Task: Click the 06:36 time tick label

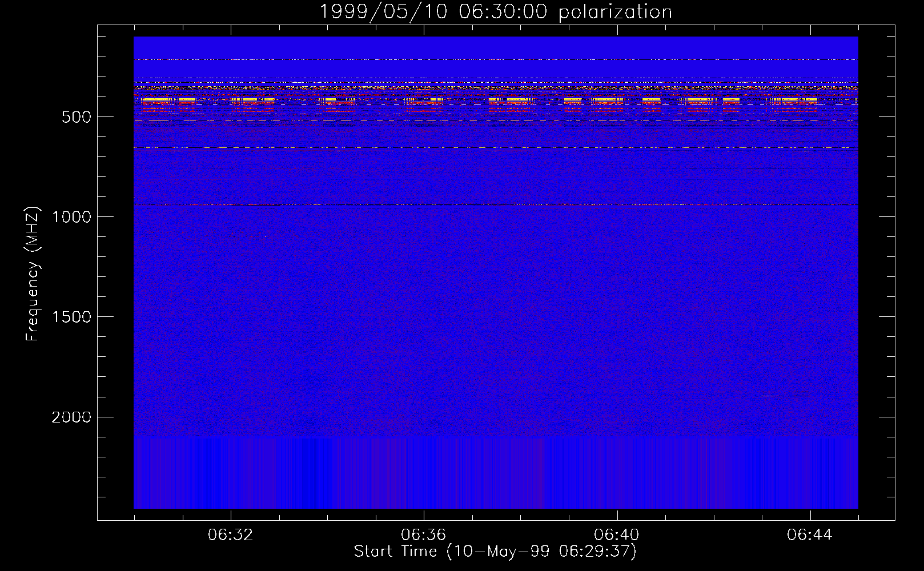Action: (424, 535)
